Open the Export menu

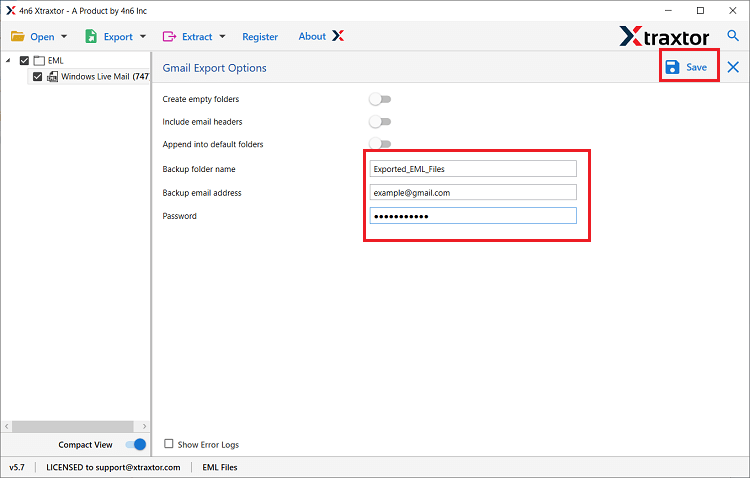point(118,37)
